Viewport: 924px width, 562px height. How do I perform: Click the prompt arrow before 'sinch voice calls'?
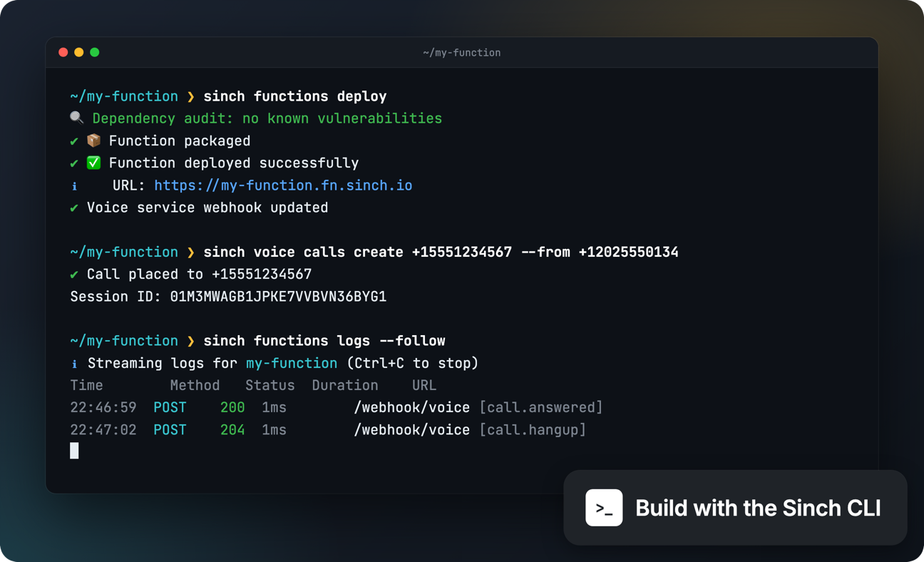(190, 252)
